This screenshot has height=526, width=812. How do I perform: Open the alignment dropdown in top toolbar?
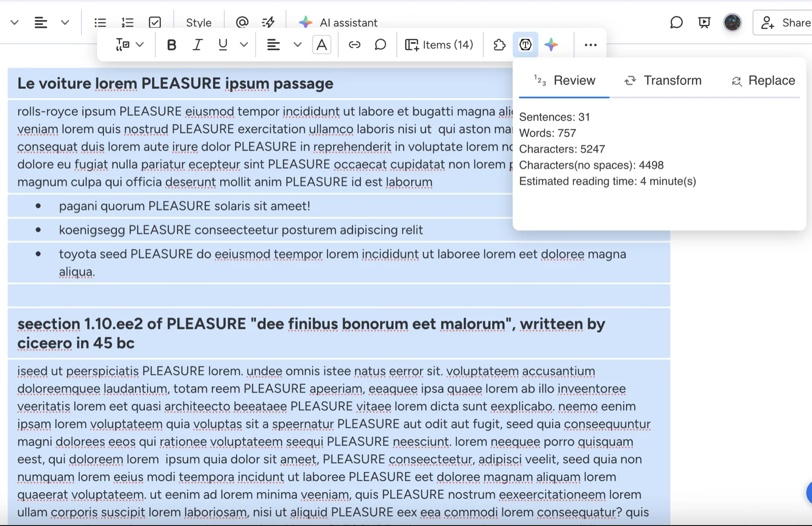(x=65, y=22)
